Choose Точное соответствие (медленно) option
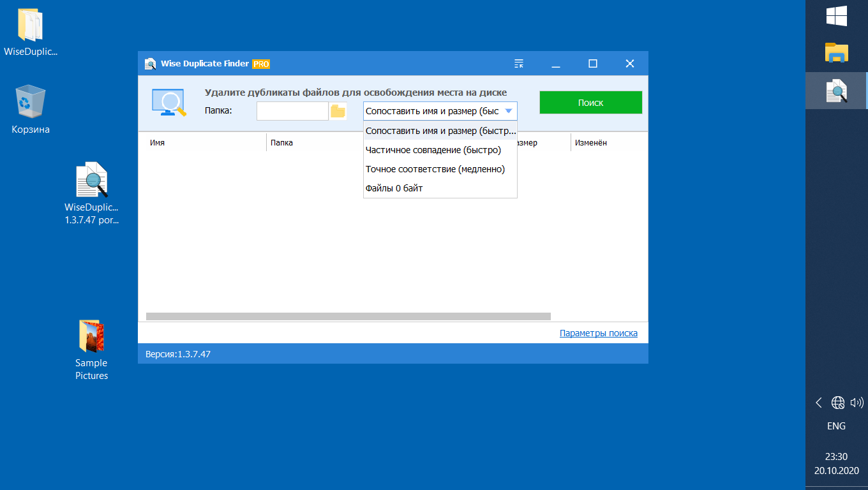The height and width of the screenshot is (490, 868). tap(440, 169)
